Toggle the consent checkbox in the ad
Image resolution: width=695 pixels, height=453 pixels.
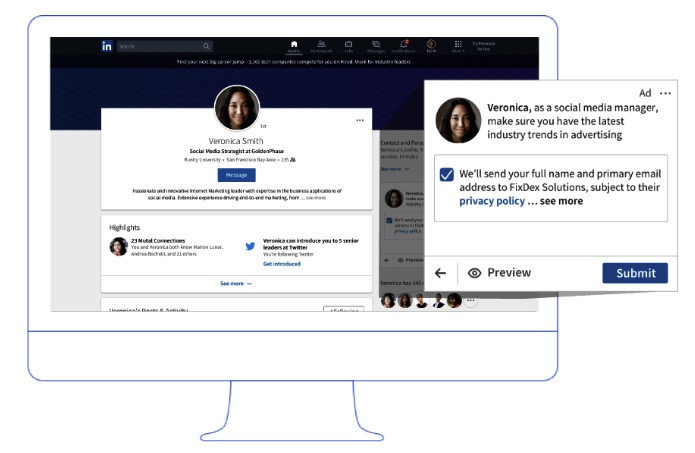pos(447,174)
